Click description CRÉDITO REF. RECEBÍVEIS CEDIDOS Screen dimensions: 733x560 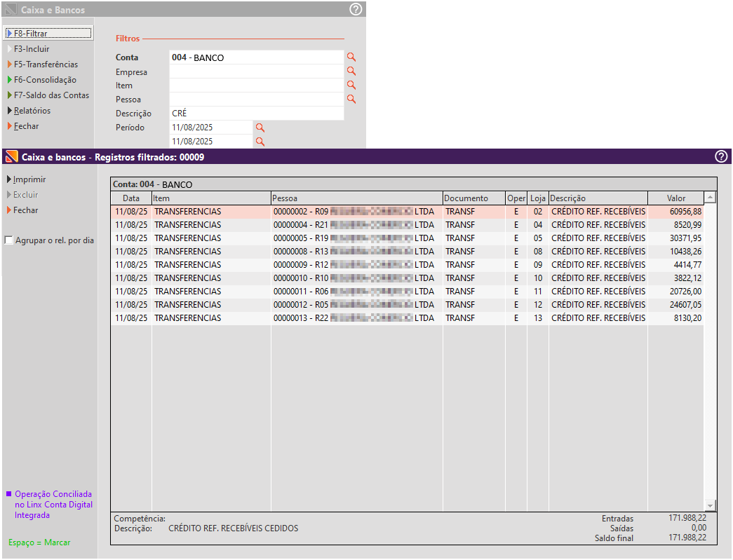tap(234, 528)
